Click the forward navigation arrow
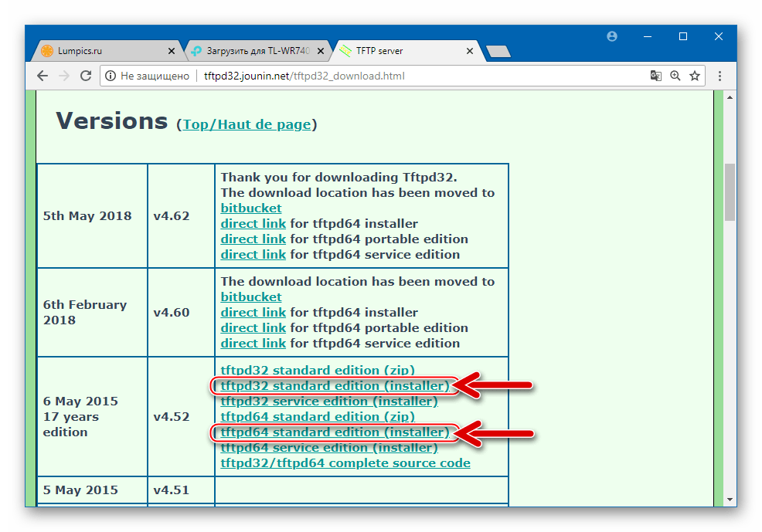762x532 pixels. [64, 76]
